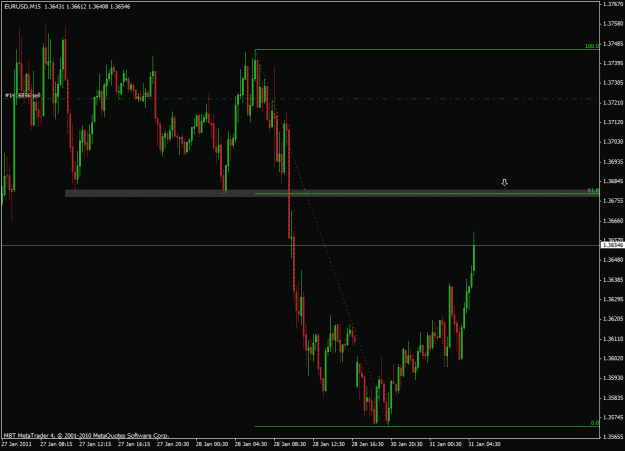Click the 1.36935 price axis label

[613, 161]
